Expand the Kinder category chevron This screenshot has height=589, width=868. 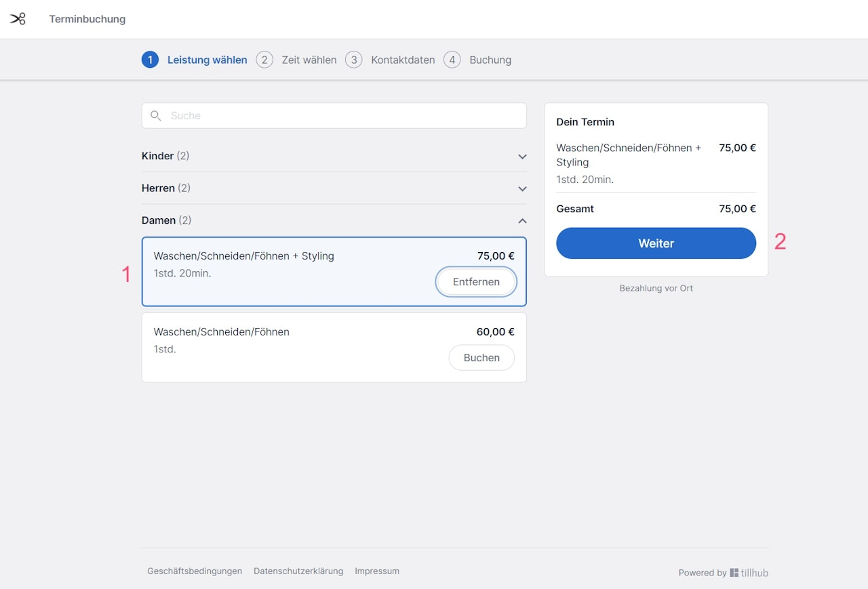pyautogui.click(x=522, y=157)
